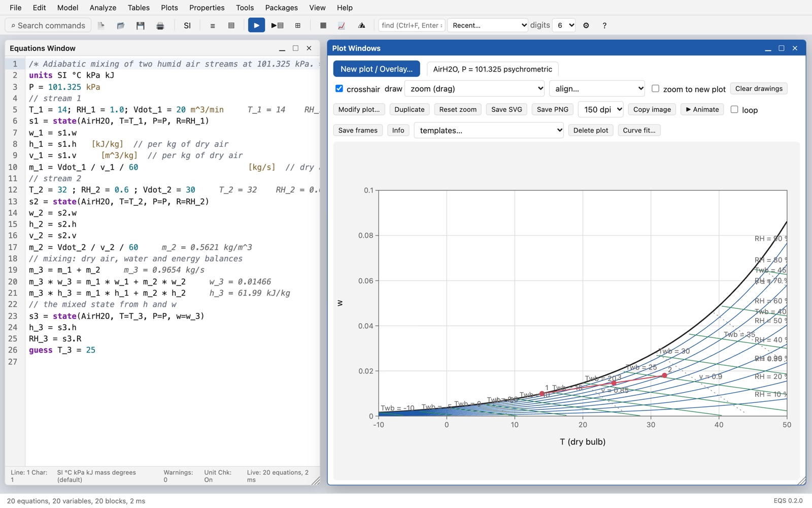The image size is (812, 508).
Task: Click the red line chart icon
Action: coord(342,25)
